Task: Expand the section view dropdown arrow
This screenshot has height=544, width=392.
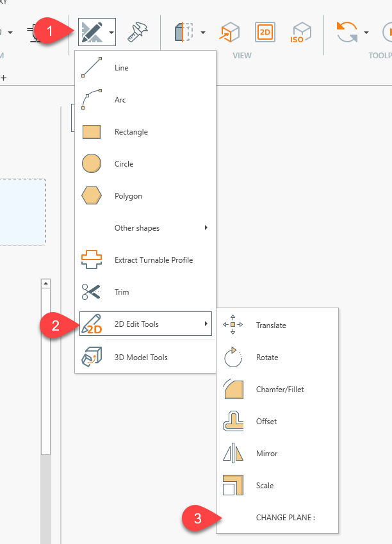Action: (203, 32)
